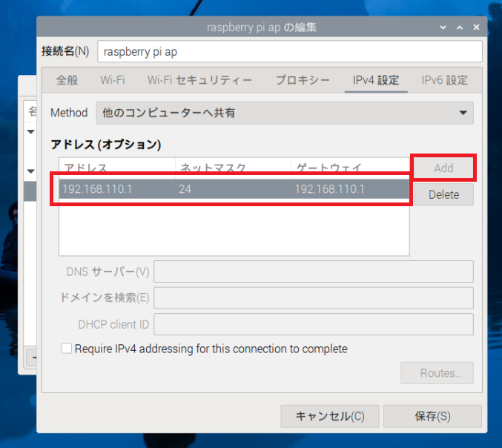This screenshot has height=448, width=502.
Task: Collapse second connection group in background window
Action: (x=31, y=171)
